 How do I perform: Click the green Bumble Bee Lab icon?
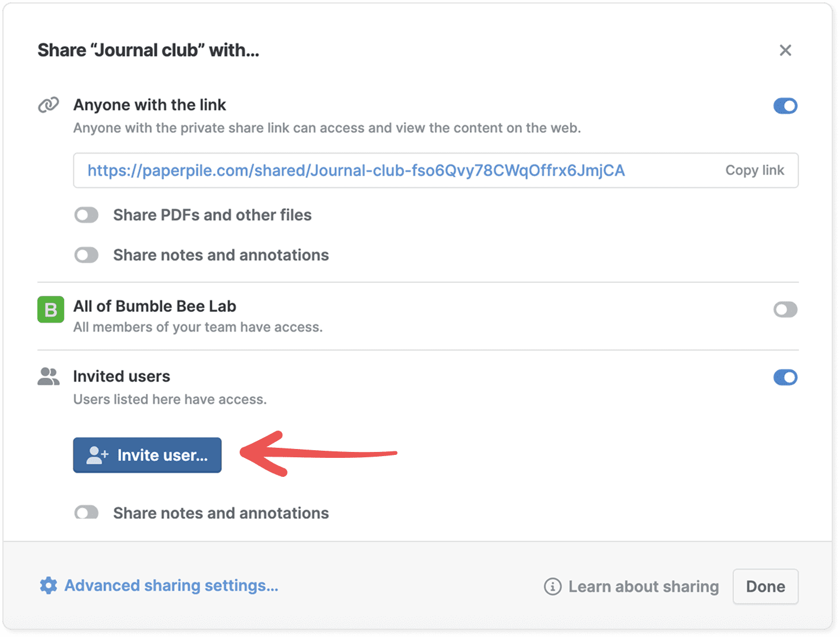[50, 310]
